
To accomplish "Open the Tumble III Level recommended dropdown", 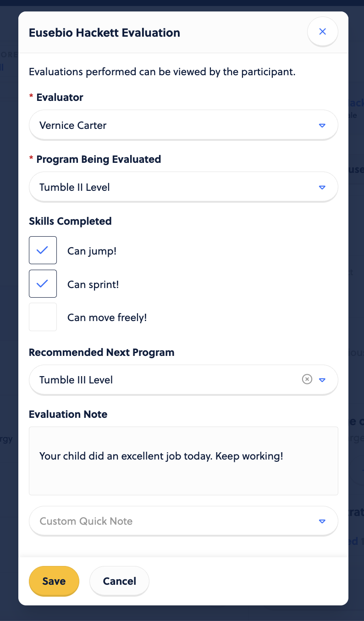I will (x=183, y=380).
